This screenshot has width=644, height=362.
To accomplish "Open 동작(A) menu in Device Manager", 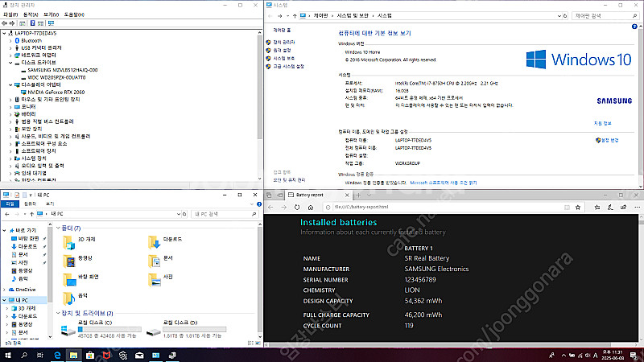I will coord(31,14).
